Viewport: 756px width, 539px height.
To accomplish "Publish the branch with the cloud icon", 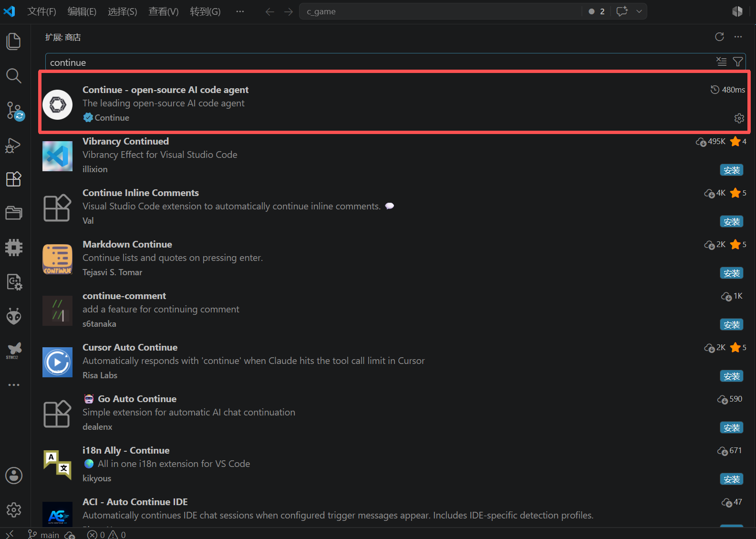I will pyautogui.click(x=70, y=535).
